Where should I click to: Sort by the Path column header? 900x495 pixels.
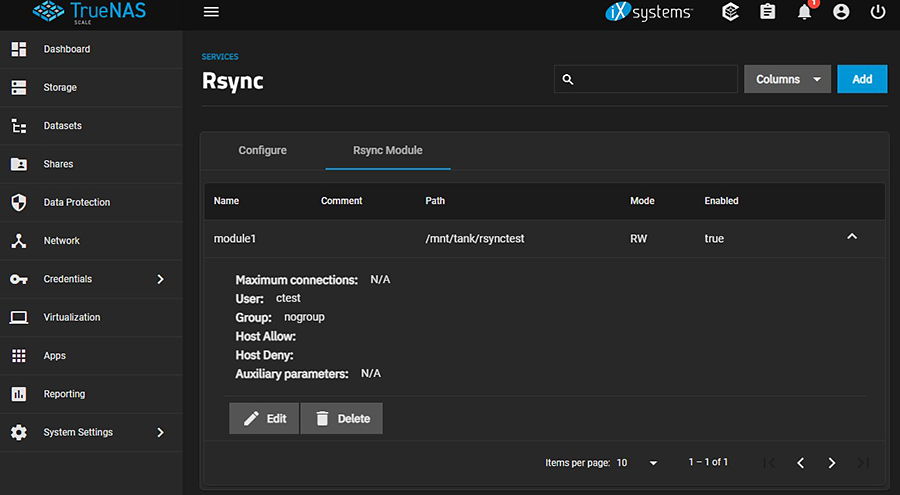pyautogui.click(x=435, y=201)
